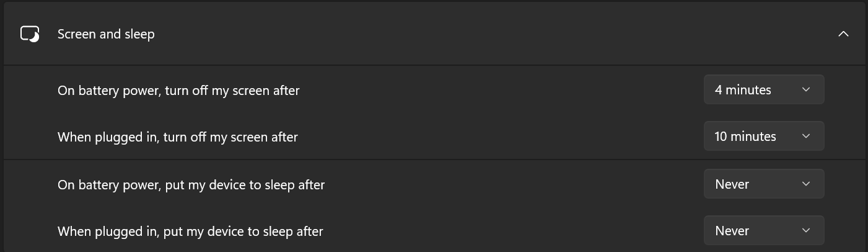Screen dimensions: 868x252
Task: Select the On battery power turn off screen label
Action: [x=178, y=91]
